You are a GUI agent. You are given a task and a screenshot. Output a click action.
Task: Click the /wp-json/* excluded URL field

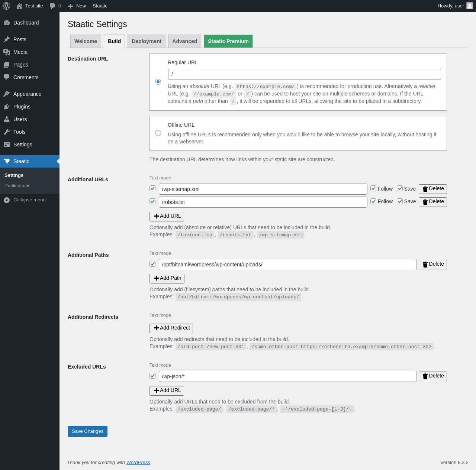pyautogui.click(x=287, y=376)
